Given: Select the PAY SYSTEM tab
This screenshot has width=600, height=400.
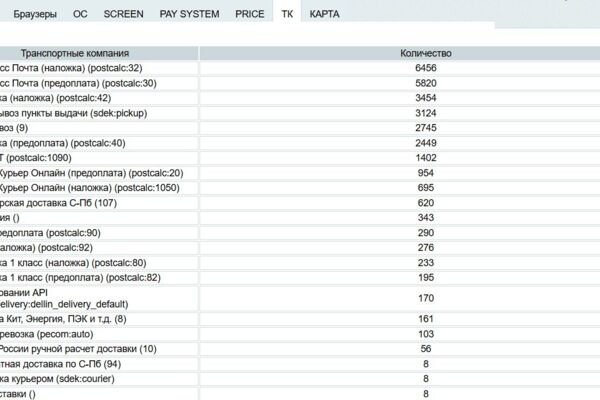Looking at the screenshot, I should tap(189, 14).
